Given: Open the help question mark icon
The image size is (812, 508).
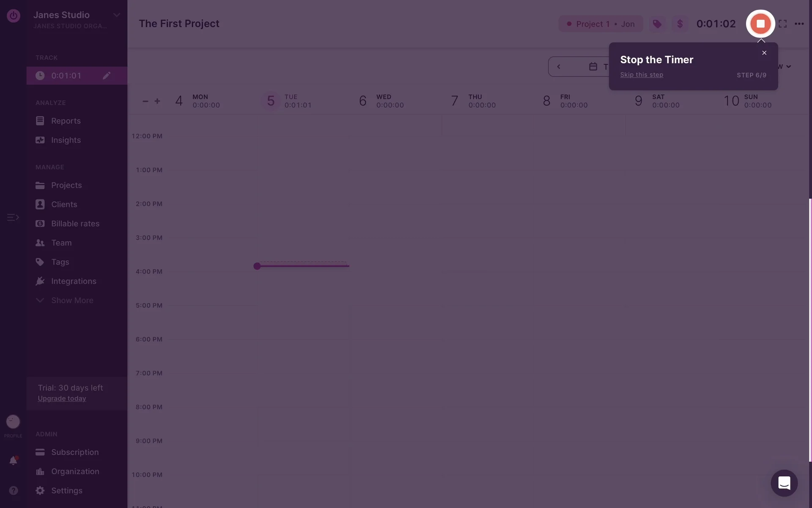Looking at the screenshot, I should (x=13, y=490).
